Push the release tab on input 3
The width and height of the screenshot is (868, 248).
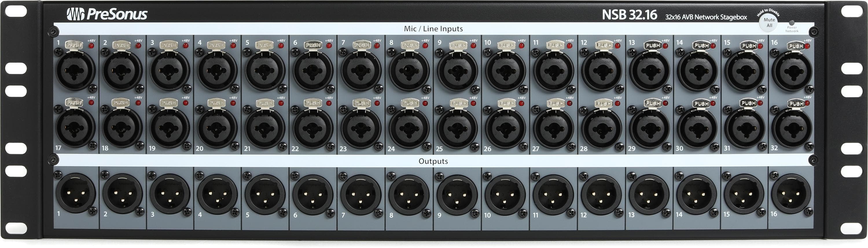(168, 45)
